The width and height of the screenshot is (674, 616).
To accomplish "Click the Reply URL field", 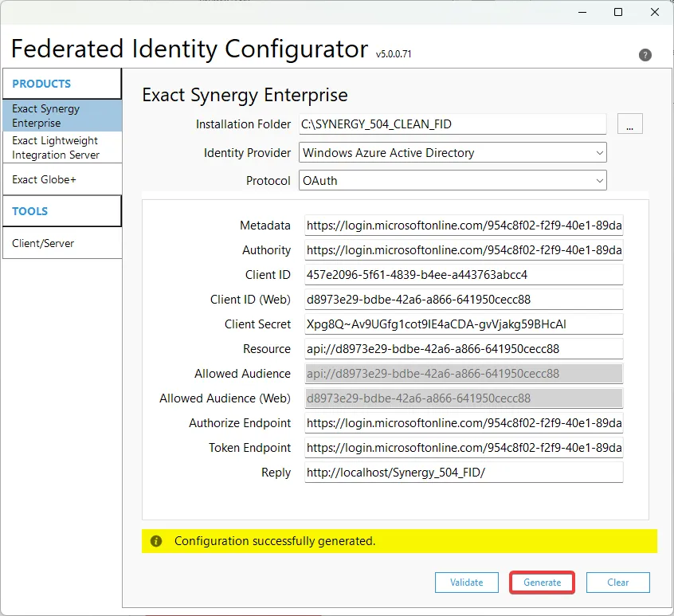I will pos(463,473).
